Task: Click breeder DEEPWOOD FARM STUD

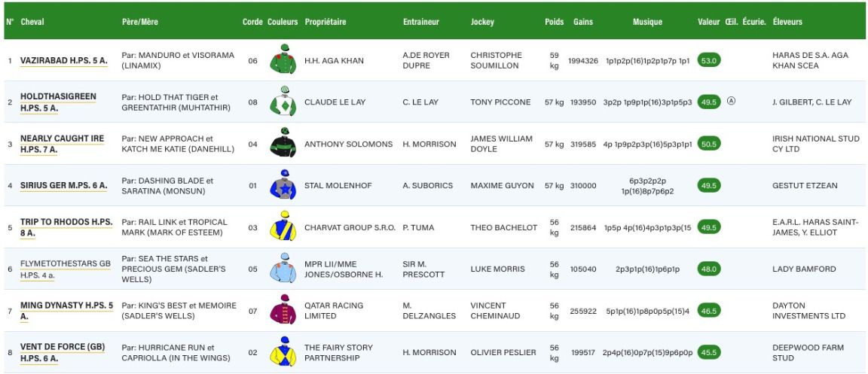Action: tap(808, 352)
